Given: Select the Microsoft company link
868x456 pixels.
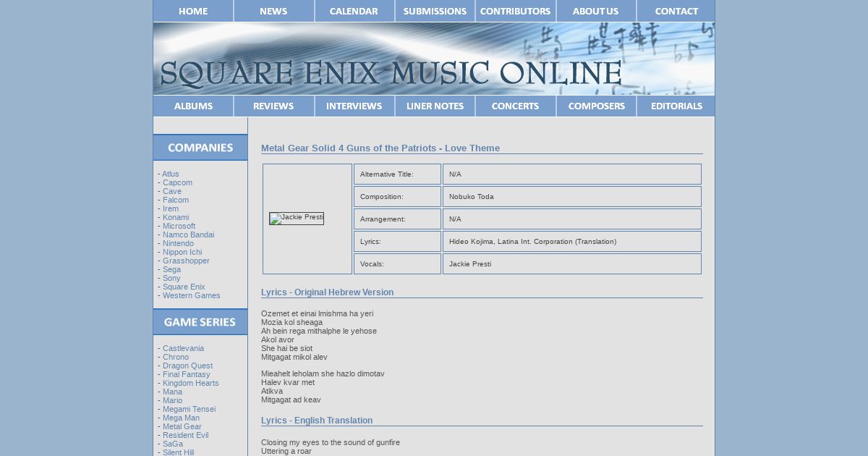Looking at the screenshot, I should pyautogui.click(x=179, y=226).
